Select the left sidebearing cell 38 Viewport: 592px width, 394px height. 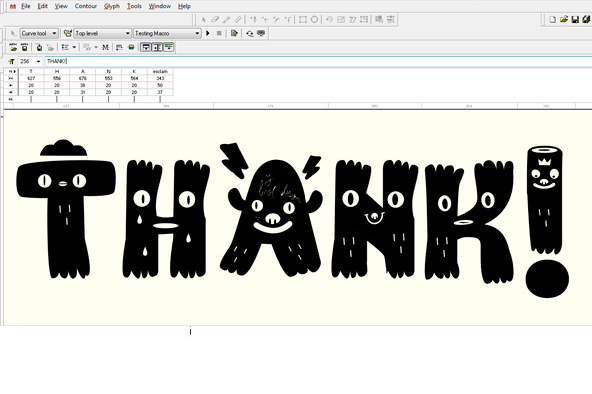pyautogui.click(x=83, y=85)
